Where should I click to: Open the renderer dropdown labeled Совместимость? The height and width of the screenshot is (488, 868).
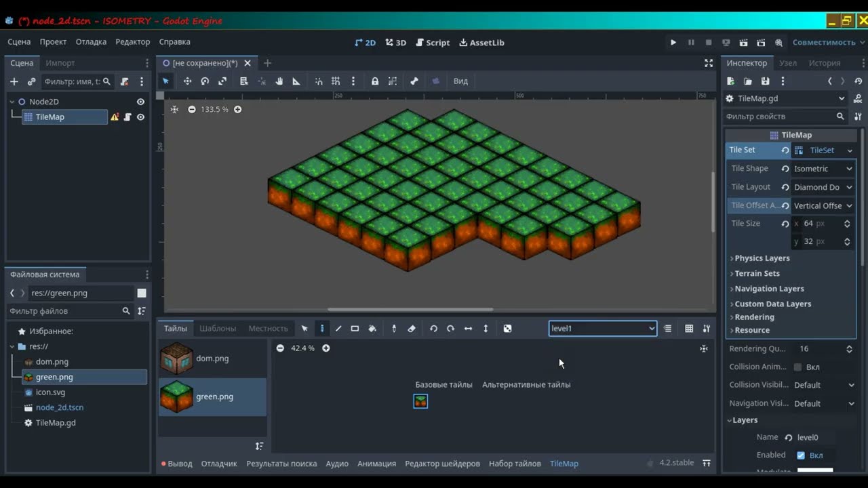click(829, 42)
